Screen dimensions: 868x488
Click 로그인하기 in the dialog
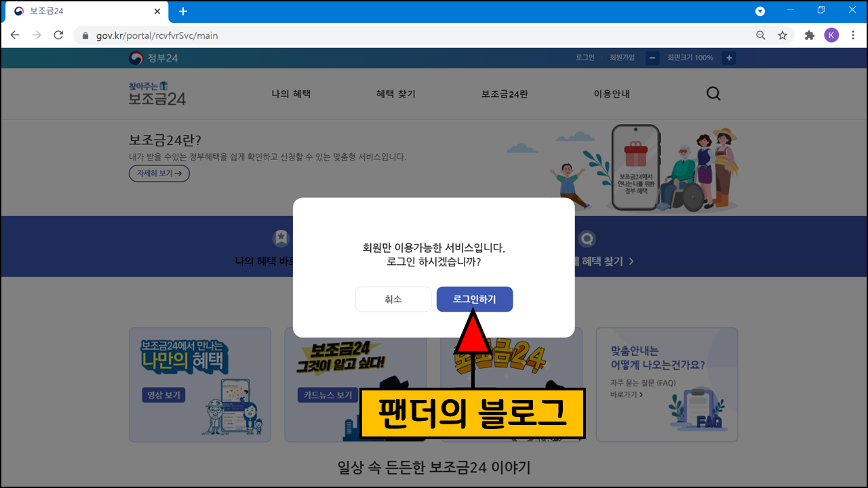(475, 299)
